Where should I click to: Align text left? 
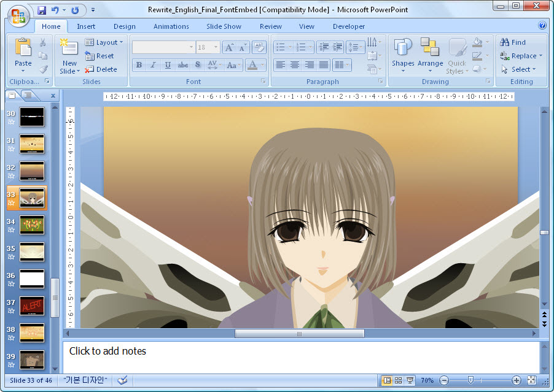281,65
